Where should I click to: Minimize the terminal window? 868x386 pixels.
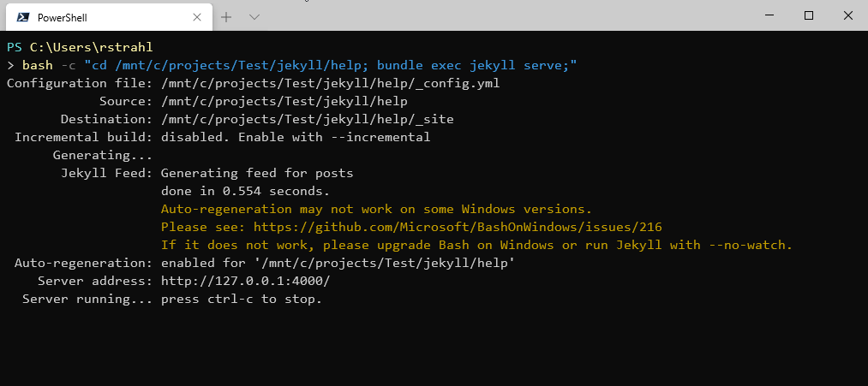click(769, 15)
